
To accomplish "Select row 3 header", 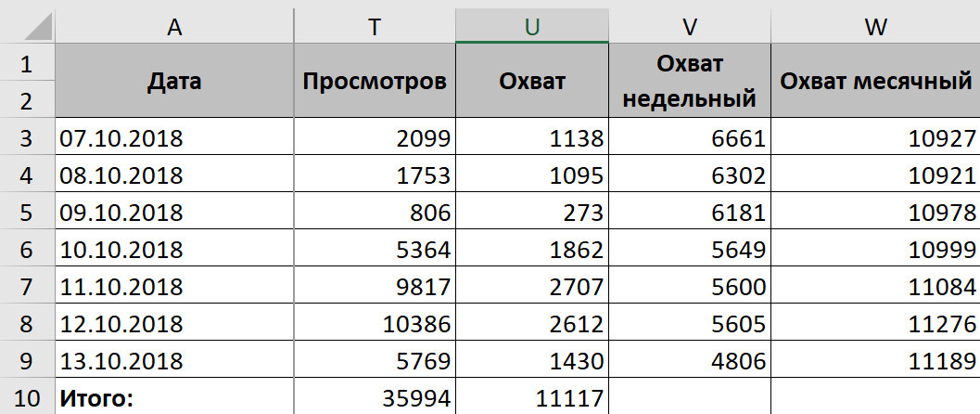I will [26, 137].
